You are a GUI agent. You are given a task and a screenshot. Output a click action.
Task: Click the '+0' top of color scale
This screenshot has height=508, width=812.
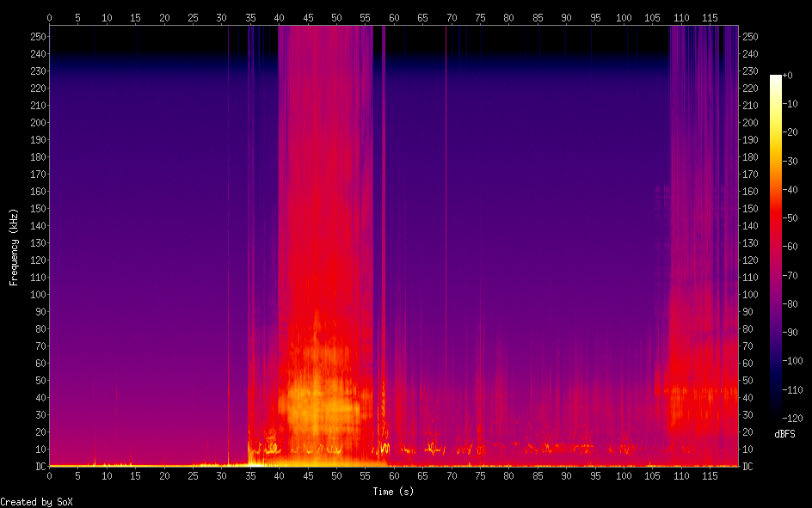787,76
